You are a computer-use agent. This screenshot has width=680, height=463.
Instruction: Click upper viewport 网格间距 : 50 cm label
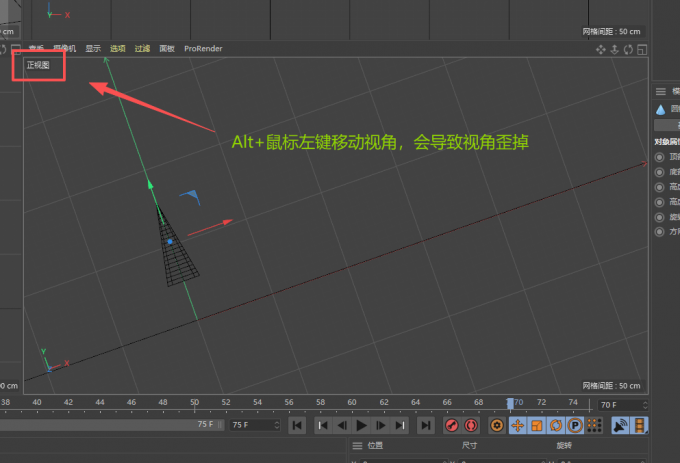611,32
